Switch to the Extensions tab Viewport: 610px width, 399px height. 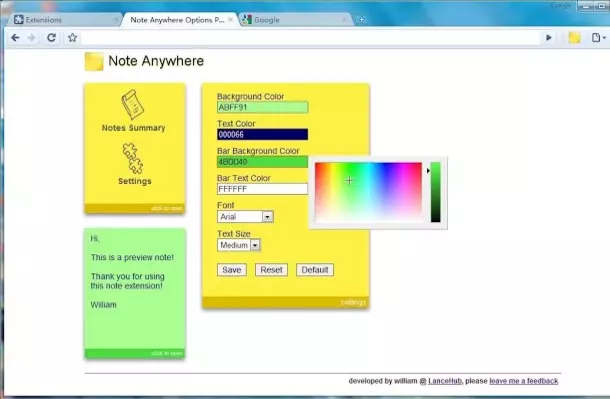63,20
